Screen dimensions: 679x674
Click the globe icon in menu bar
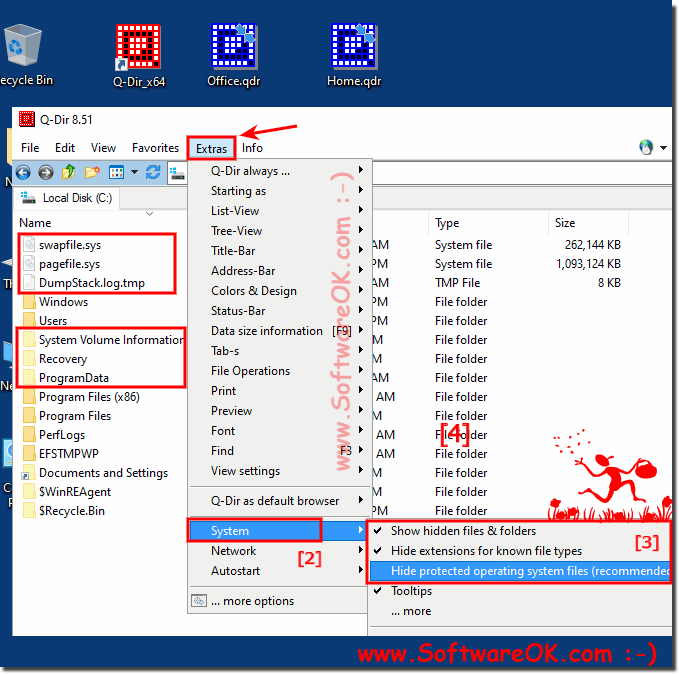(x=646, y=148)
